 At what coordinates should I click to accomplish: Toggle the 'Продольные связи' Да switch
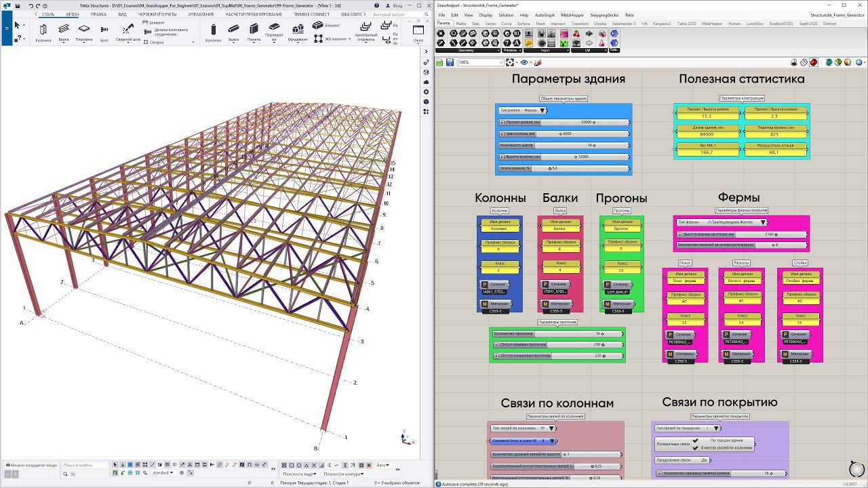coord(705,460)
